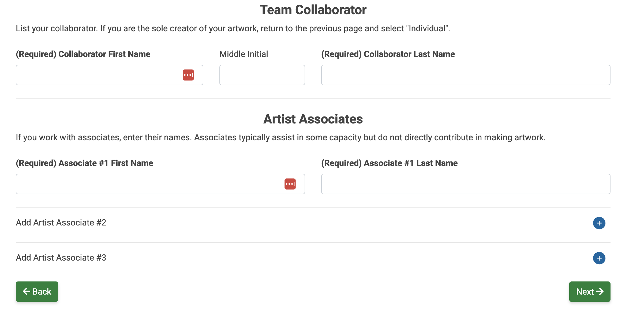Click the "Artist Associates" section heading
The height and width of the screenshot is (331, 644).
pos(313,119)
